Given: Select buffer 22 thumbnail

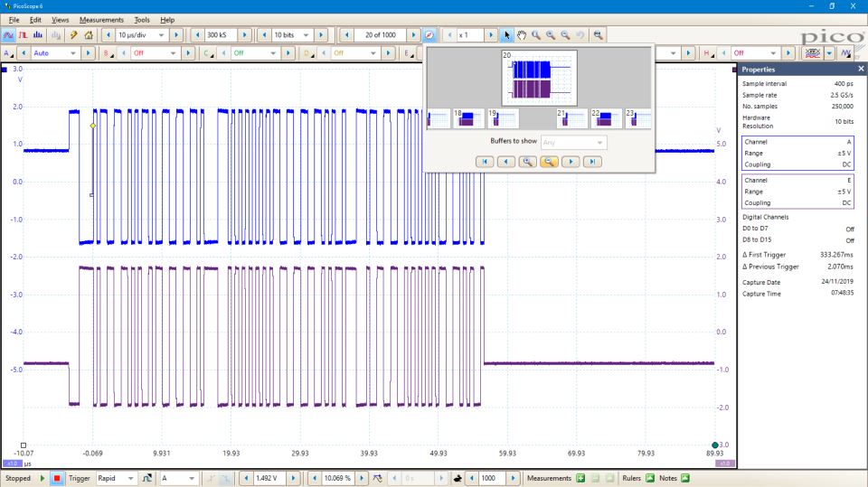Looking at the screenshot, I should 606,119.
